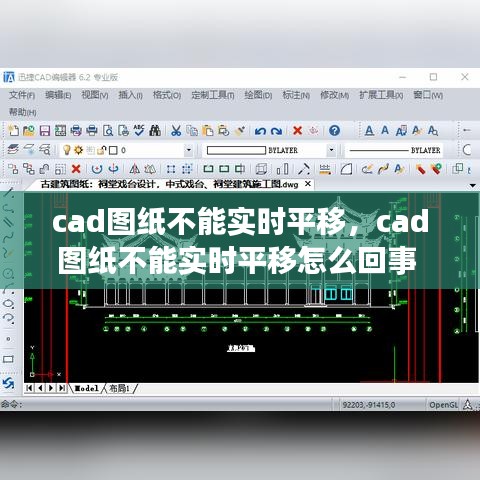This screenshot has height=480, width=480.
Task: Switch to the Model tab
Action: [x=87, y=388]
